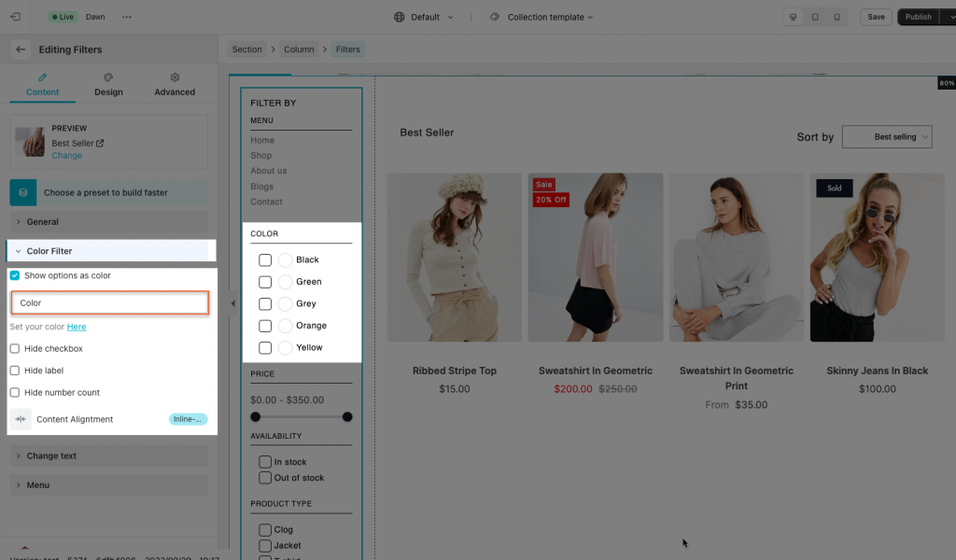
Task: Tick the Grey color filter checkbox
Action: point(265,304)
